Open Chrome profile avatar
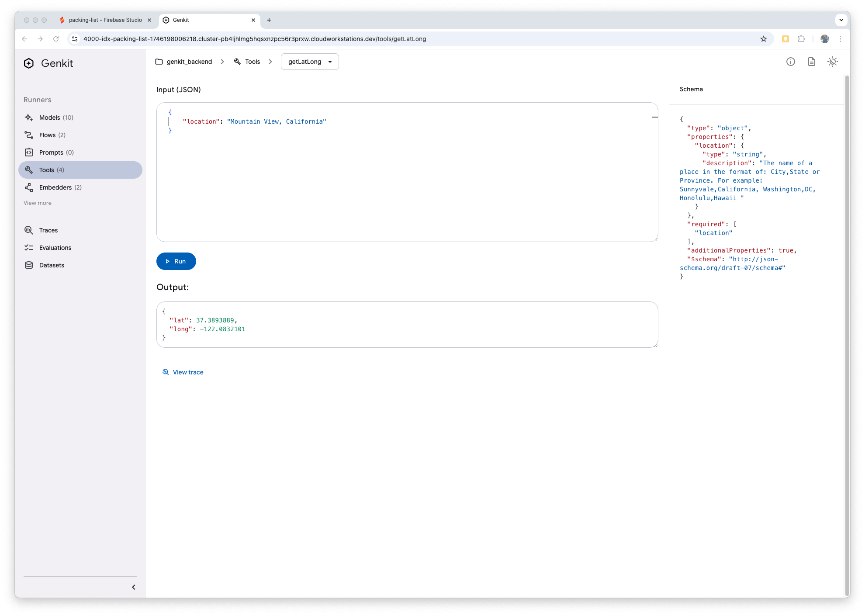This screenshot has height=616, width=865. click(x=825, y=39)
